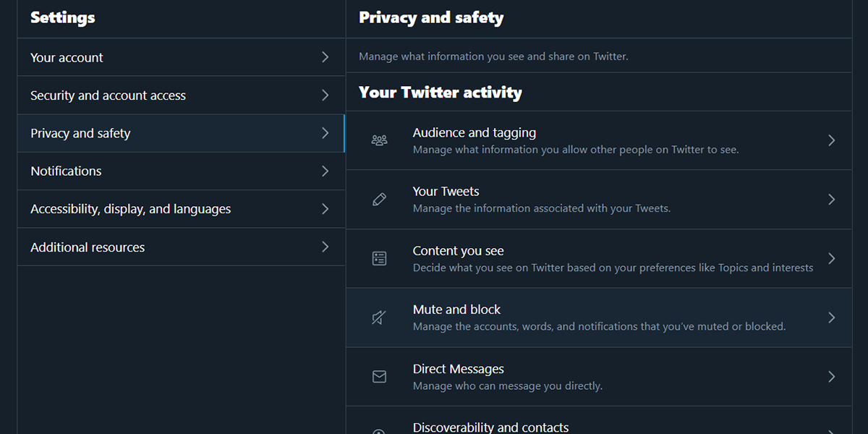Expand Security and account access chevron
The width and height of the screenshot is (868, 434).
point(325,95)
